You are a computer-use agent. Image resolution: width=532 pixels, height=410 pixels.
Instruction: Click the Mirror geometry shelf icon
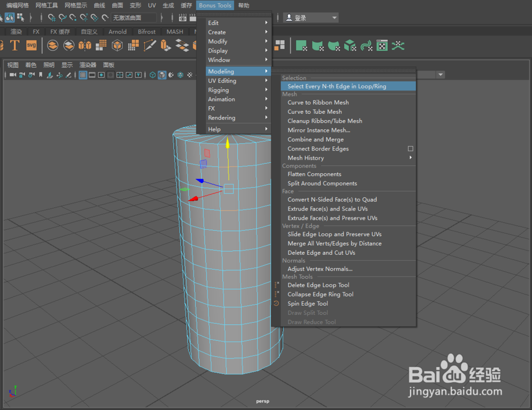click(85, 45)
